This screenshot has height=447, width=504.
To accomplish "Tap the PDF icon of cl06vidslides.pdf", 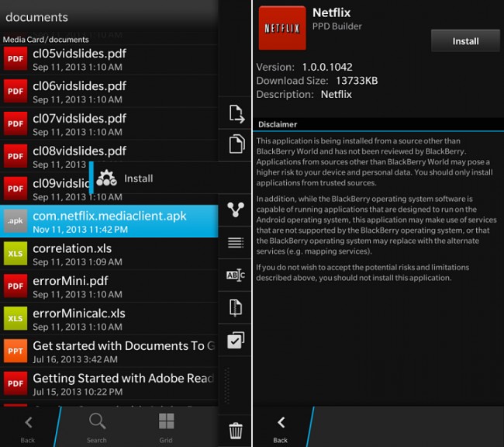I will (x=16, y=92).
